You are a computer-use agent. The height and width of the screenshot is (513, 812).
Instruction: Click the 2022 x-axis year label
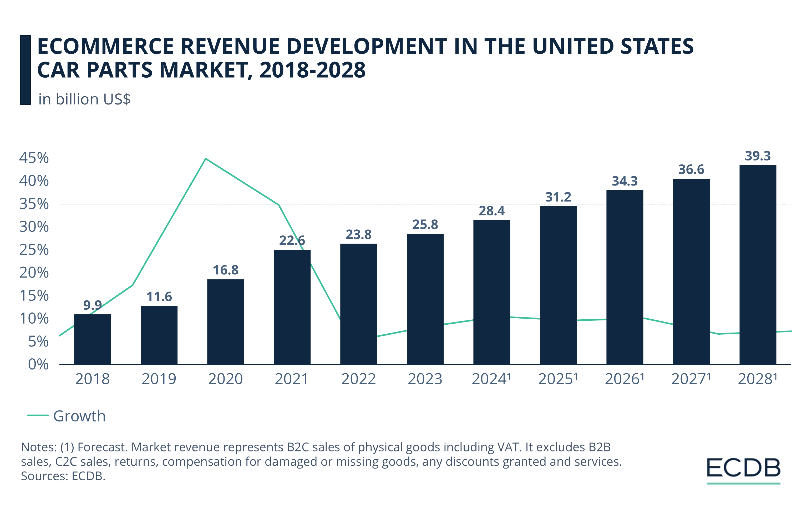(x=358, y=379)
